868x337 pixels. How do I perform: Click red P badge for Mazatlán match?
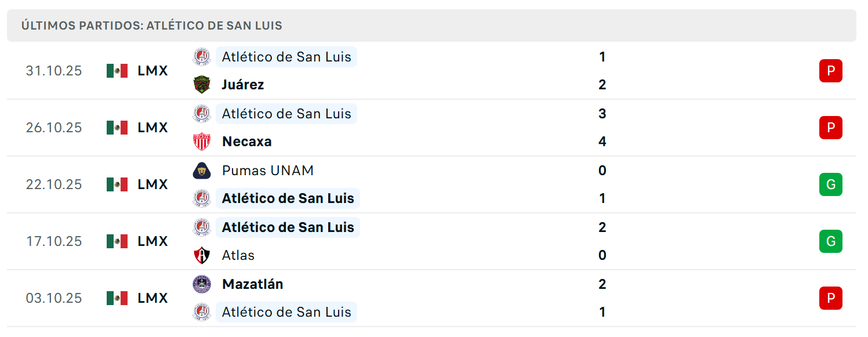(830, 298)
